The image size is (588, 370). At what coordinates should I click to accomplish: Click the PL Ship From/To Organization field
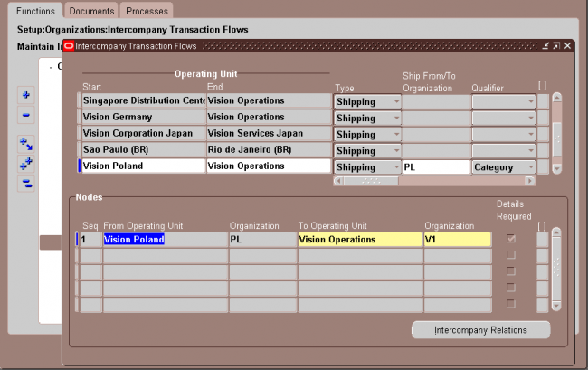[x=437, y=167]
